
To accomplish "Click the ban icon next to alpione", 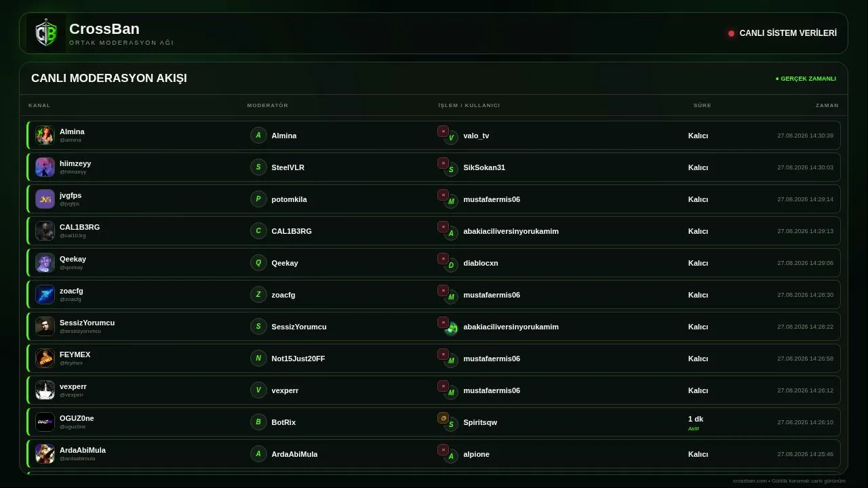I will point(443,450).
